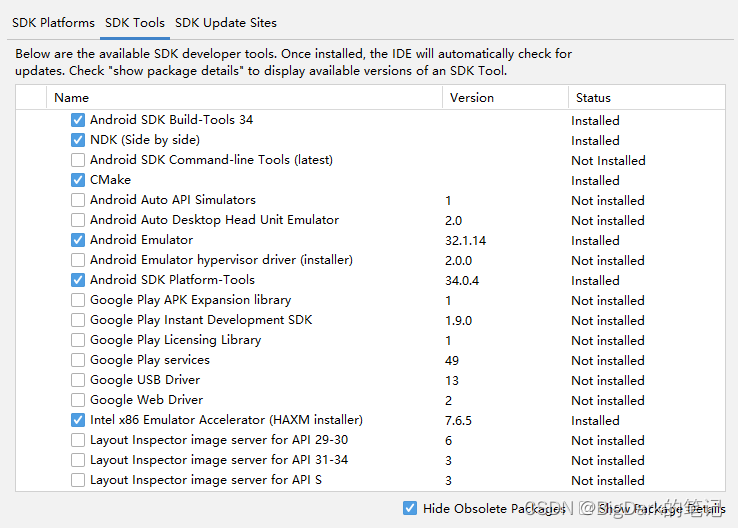Uncheck NDK (Side by side) checkbox
This screenshot has height=528, width=738.
point(78,140)
